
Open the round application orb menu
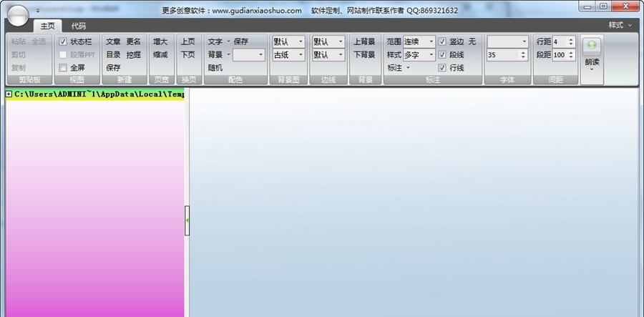click(x=18, y=16)
